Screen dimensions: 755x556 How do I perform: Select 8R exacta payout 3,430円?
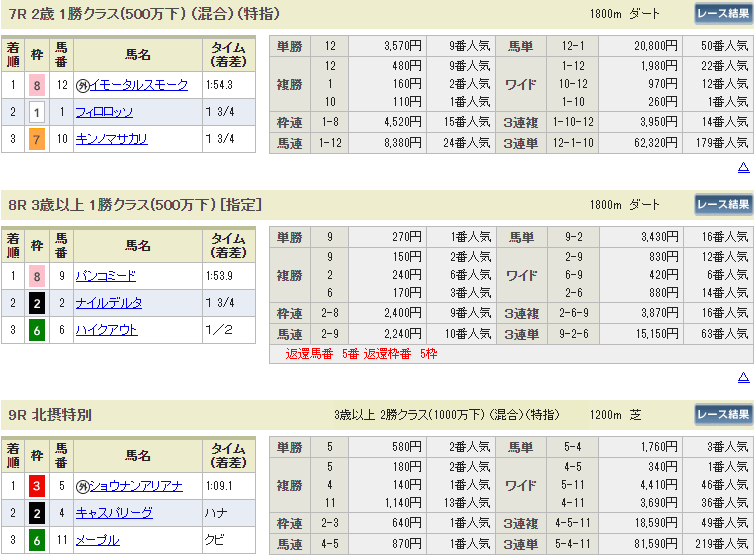[660, 237]
